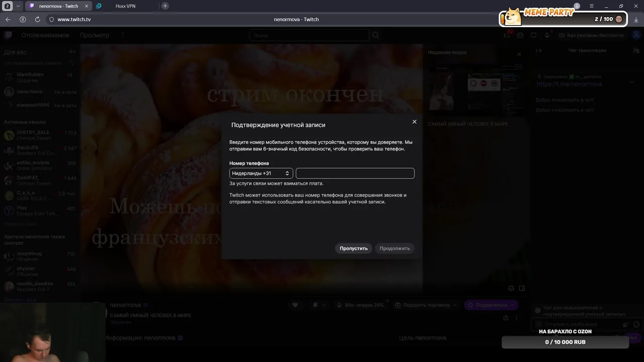
Task: Click the browser profile avatar in title bar
Action: [577, 6]
